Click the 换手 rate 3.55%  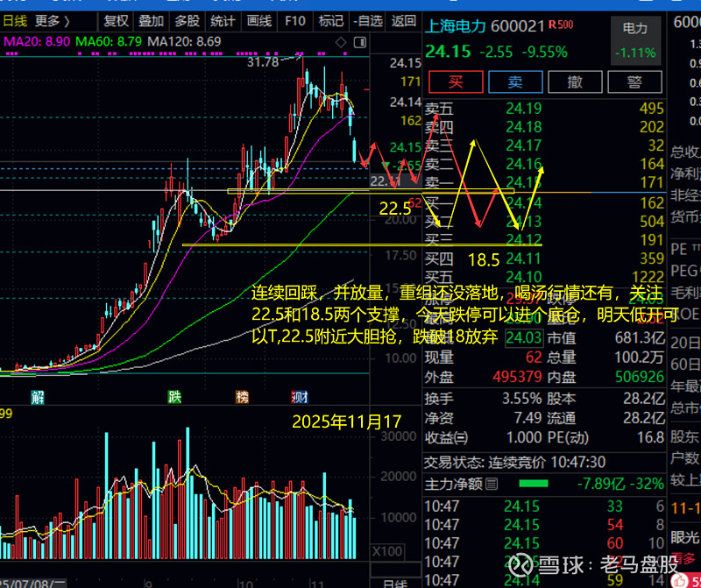click(x=521, y=398)
